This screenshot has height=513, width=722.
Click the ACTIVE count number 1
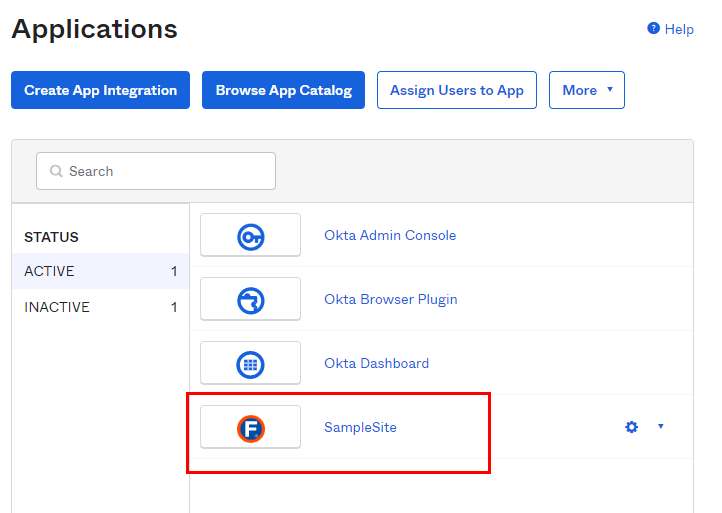point(174,271)
